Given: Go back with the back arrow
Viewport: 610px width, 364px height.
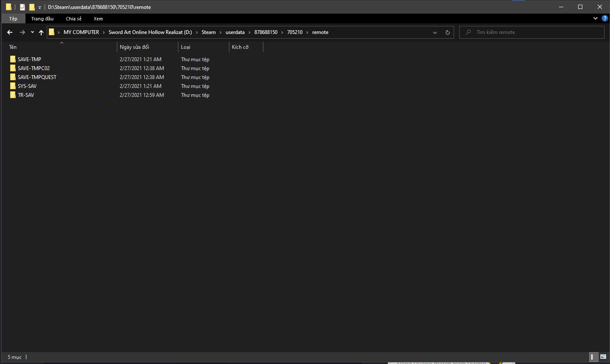Looking at the screenshot, I should point(10,32).
